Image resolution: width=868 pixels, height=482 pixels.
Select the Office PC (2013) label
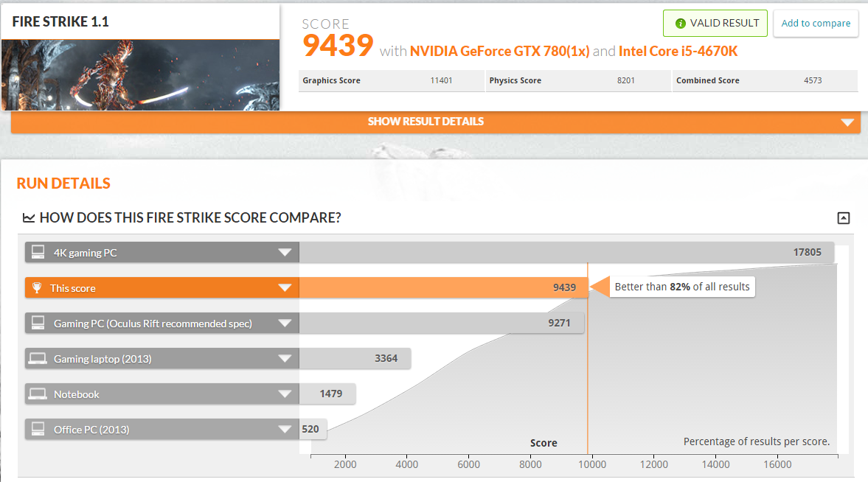91,430
